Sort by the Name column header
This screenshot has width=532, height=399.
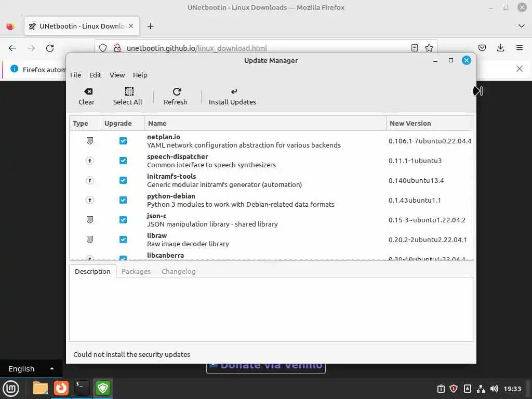(265, 123)
